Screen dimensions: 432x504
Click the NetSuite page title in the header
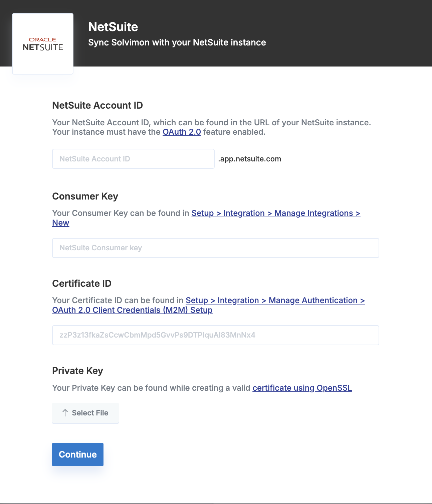click(x=113, y=27)
